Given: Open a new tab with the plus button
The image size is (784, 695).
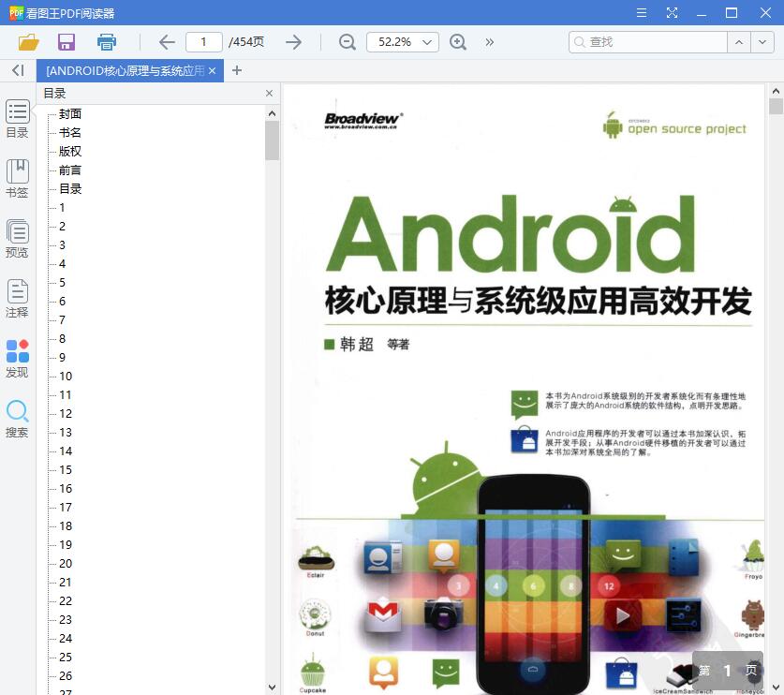Looking at the screenshot, I should 236,70.
